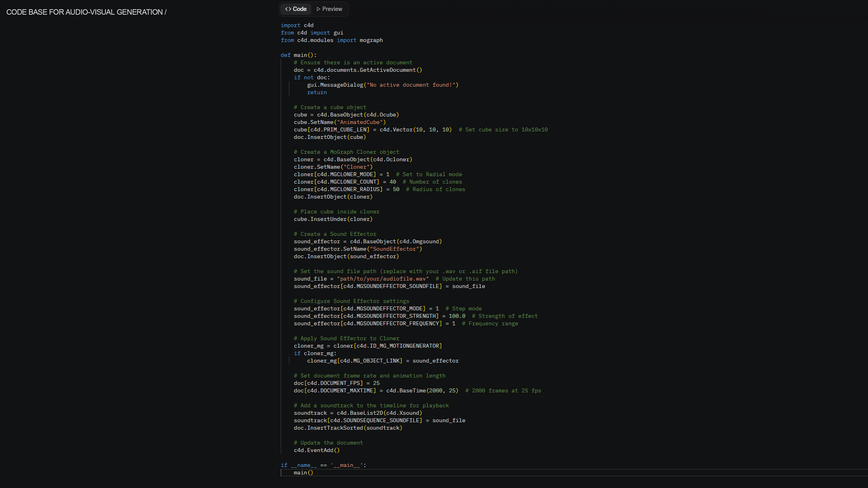Click the 'def main():' line
The width and height of the screenshot is (868, 488).
[x=298, y=55]
